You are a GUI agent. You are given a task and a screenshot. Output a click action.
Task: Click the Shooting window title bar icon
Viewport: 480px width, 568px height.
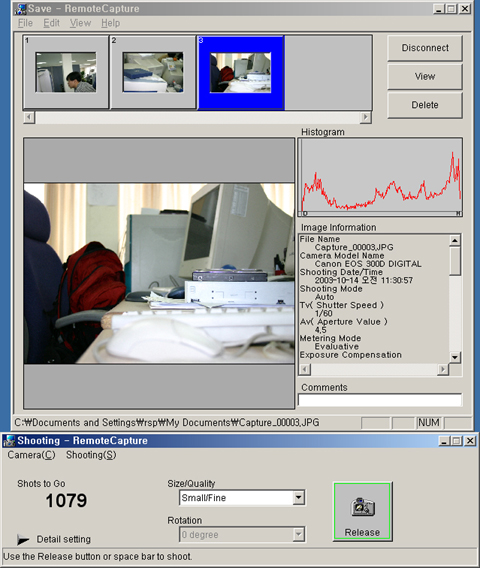coord(9,441)
